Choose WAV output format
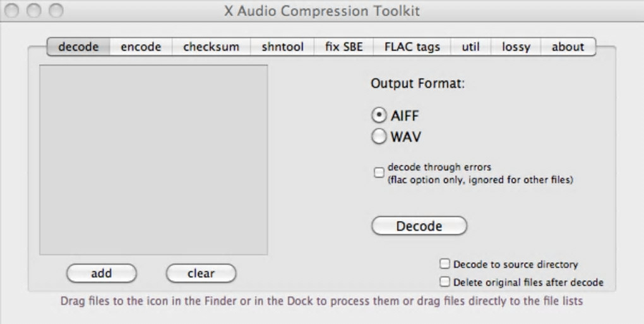Viewport: 644px width, 324px height. coord(379,136)
